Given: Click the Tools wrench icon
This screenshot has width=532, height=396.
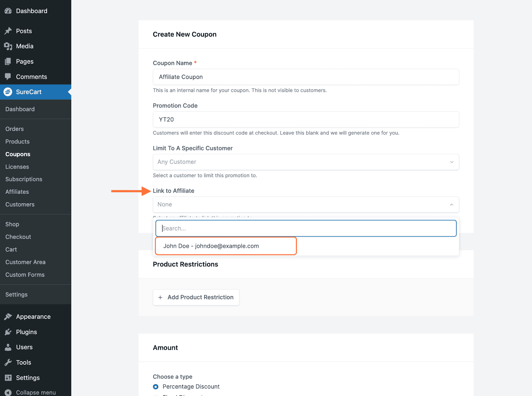Looking at the screenshot, I should coord(8,362).
